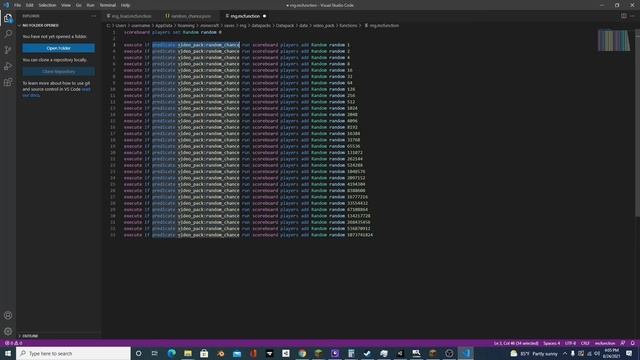Click the Open Folder button
The height and width of the screenshot is (360, 640).
tap(58, 48)
